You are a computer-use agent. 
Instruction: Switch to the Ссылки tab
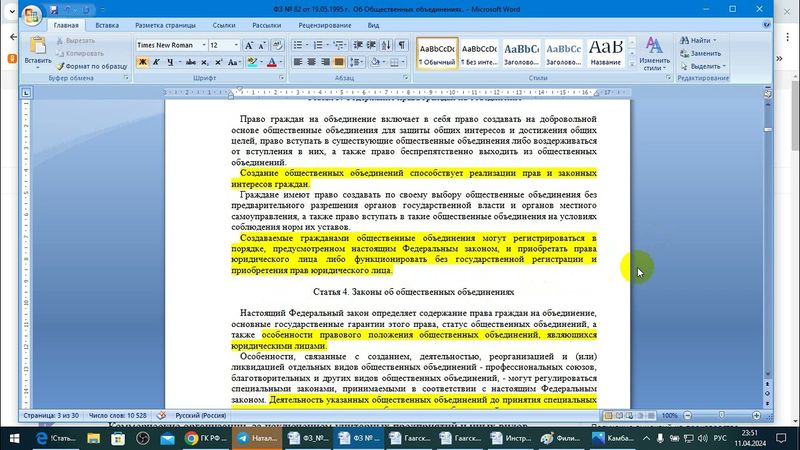point(224,25)
